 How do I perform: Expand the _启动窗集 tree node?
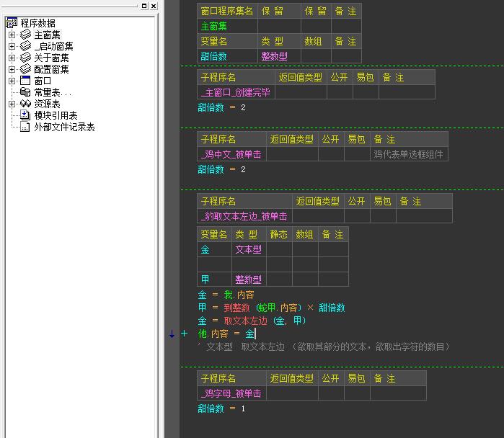12,46
